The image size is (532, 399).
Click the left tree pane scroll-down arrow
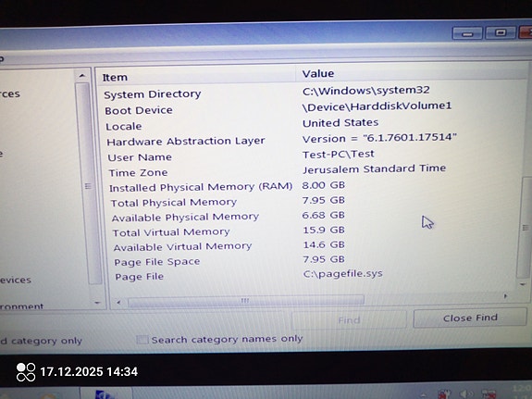(97, 302)
